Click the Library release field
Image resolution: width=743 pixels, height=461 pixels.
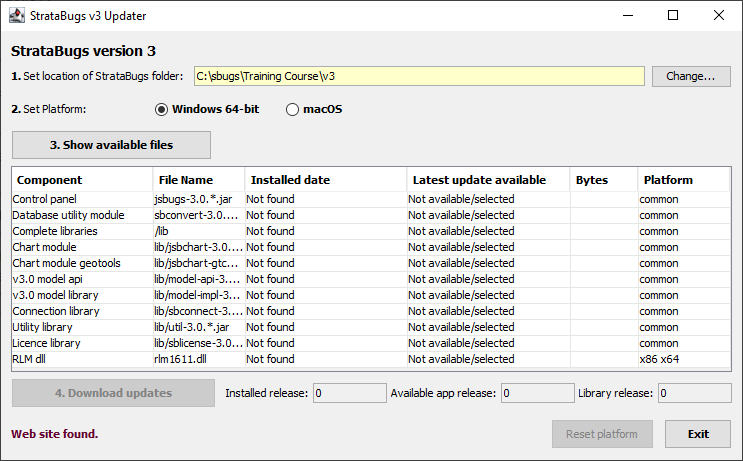click(x=695, y=393)
